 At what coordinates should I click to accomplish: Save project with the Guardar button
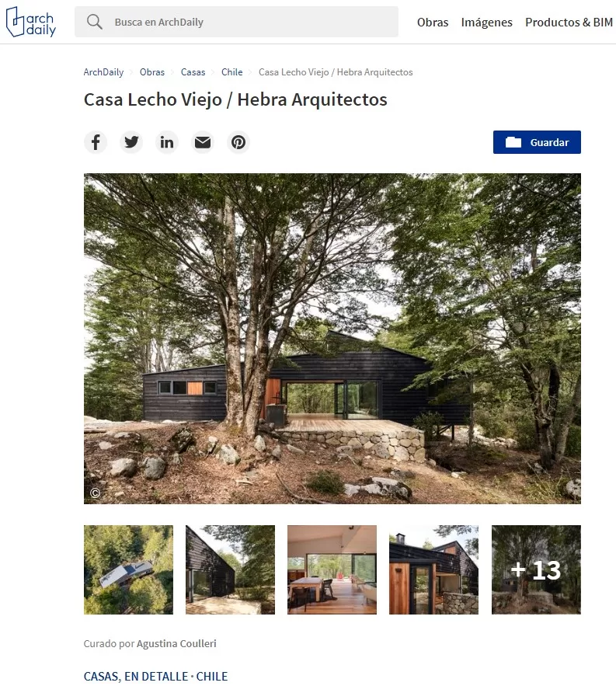(537, 142)
